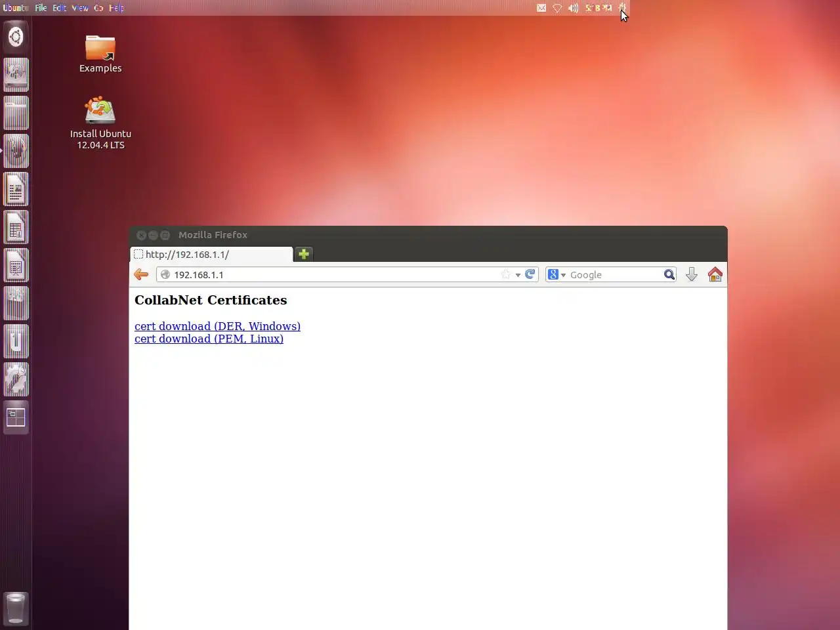
Task: Open the network indicator in the top panel
Action: click(557, 8)
